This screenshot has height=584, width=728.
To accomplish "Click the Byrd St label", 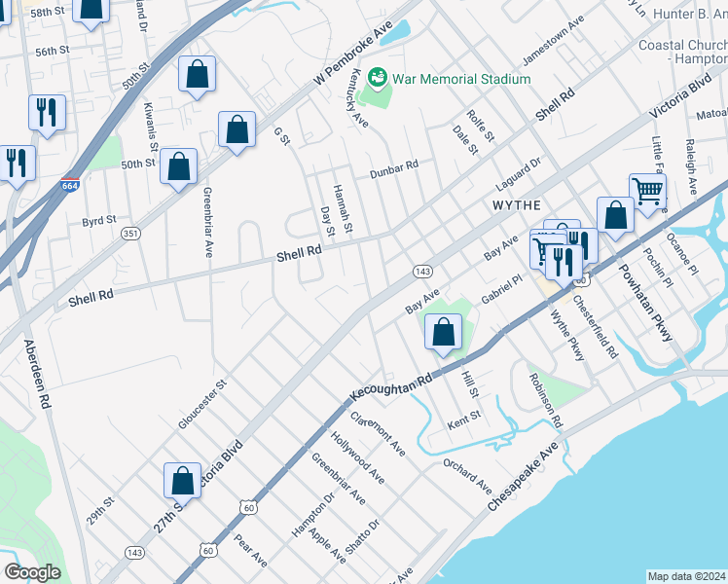I will tap(99, 221).
